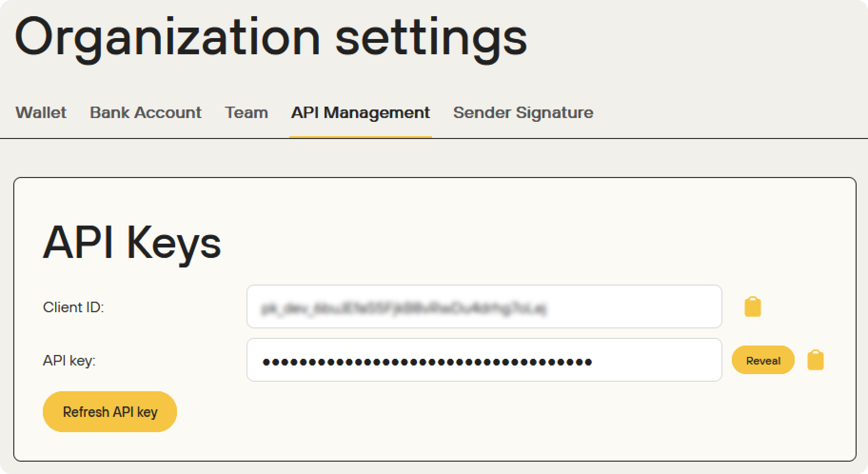Focus the Client ID text field

484,306
